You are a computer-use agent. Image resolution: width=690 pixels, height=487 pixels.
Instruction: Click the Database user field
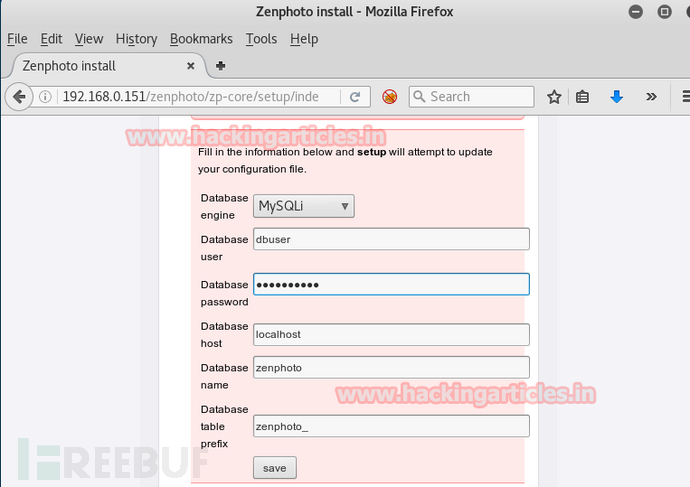[x=391, y=239]
